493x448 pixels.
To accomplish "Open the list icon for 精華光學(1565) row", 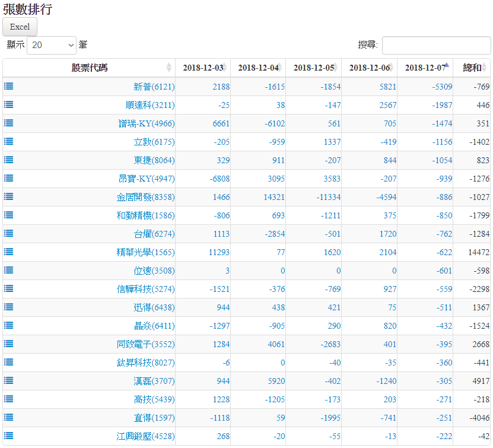I will tap(9, 252).
